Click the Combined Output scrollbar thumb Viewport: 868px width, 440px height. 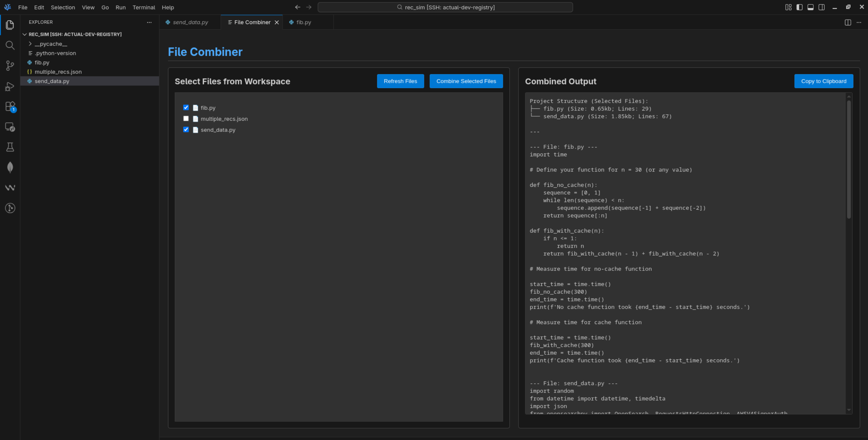[848, 159]
